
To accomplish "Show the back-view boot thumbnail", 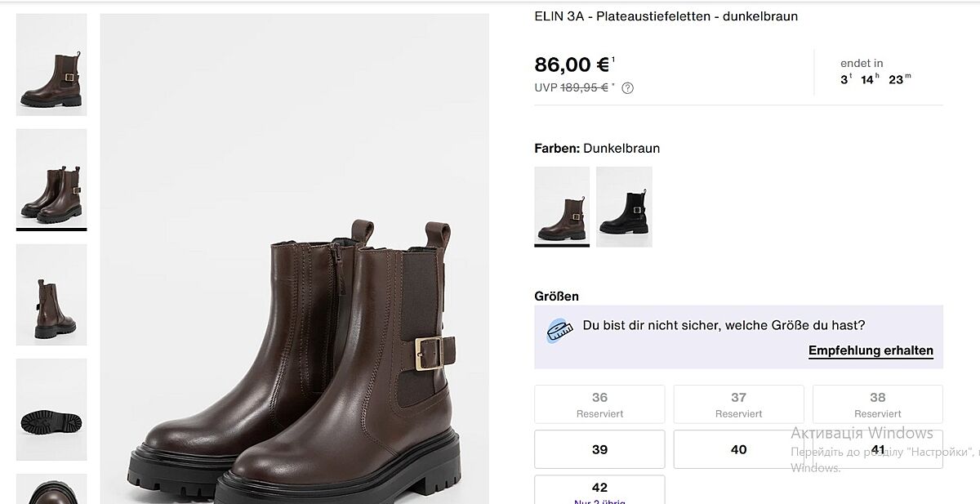I will pyautogui.click(x=51, y=294).
